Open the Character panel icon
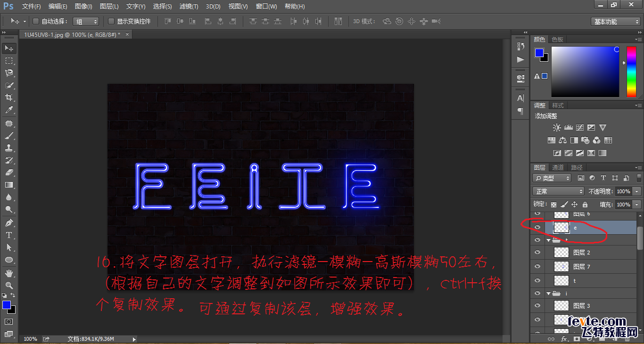The image size is (644, 344). [x=520, y=98]
